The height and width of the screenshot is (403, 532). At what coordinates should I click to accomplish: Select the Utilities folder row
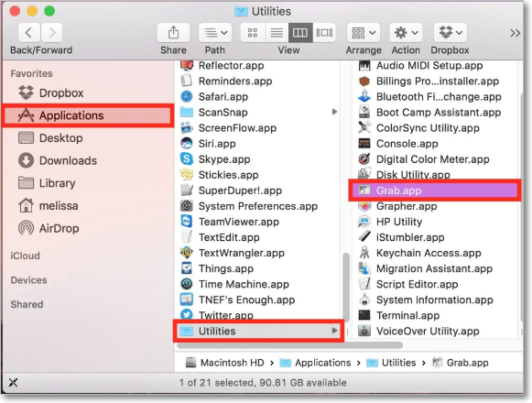(258, 331)
